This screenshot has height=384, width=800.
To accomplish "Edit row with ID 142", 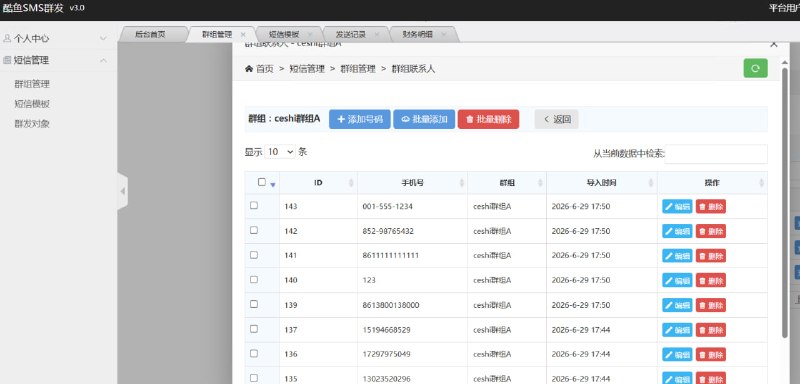I will (677, 231).
